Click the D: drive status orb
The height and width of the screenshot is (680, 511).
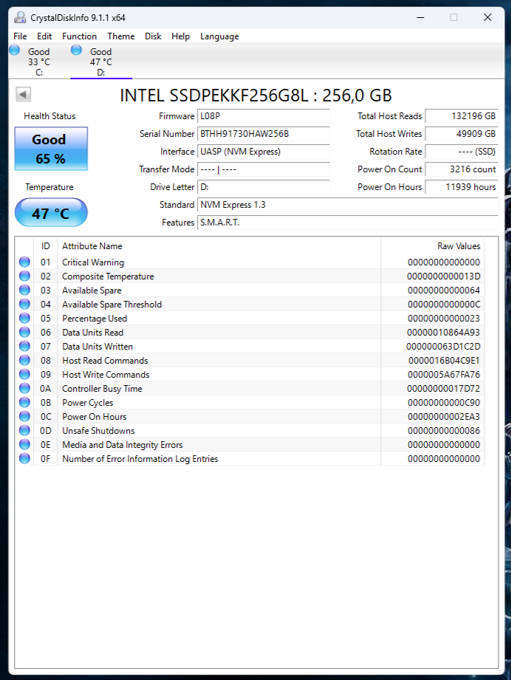click(x=76, y=50)
